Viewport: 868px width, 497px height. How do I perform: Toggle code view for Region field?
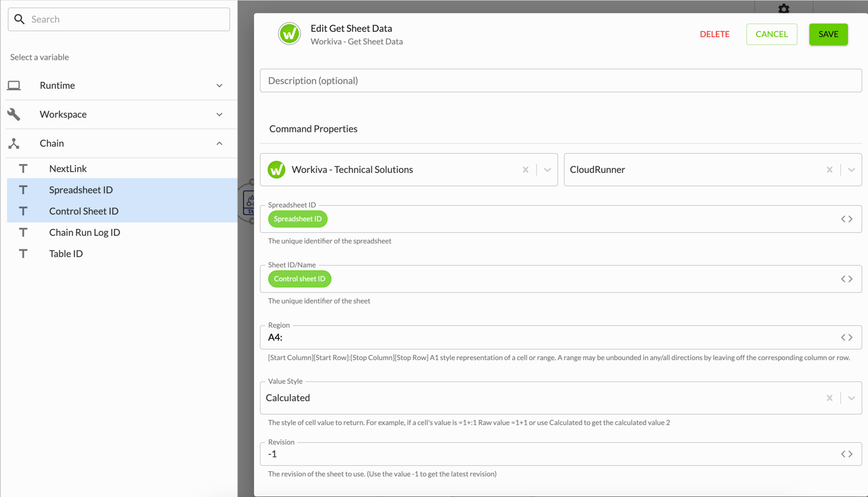847,338
